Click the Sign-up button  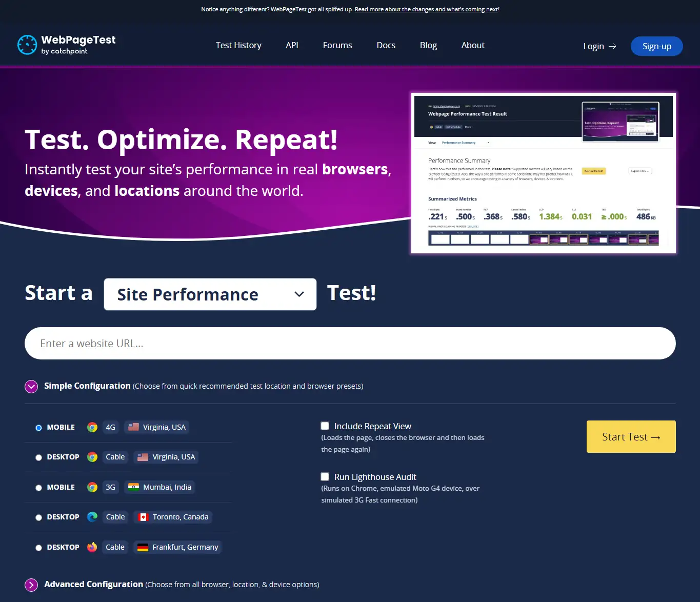coord(657,46)
